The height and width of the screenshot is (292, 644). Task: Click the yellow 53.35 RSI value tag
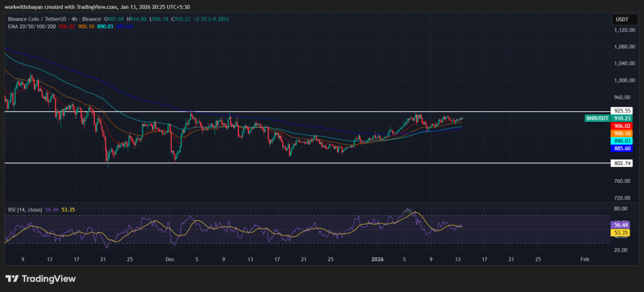pyautogui.click(x=621, y=232)
